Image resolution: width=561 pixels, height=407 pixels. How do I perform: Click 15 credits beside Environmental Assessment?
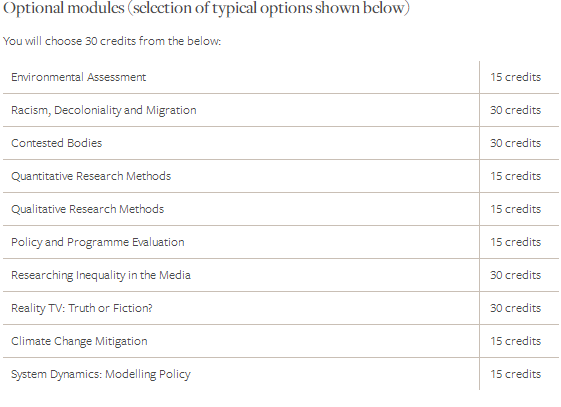pos(516,77)
